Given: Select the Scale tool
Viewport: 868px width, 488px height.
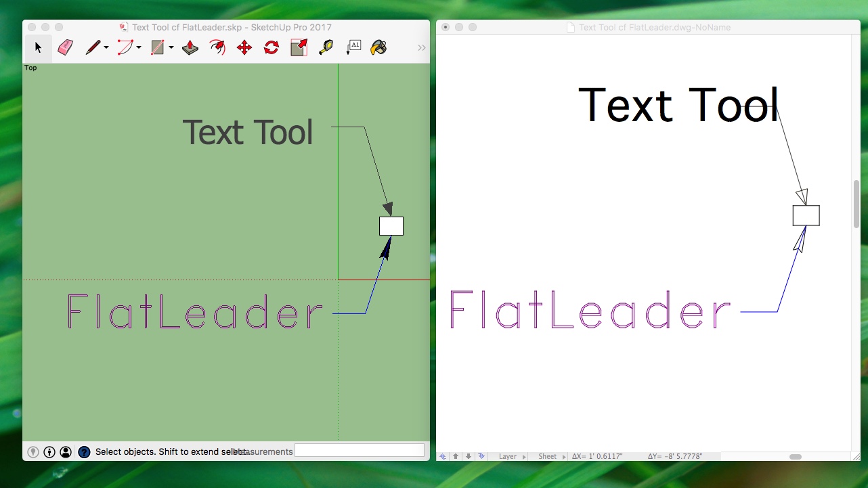Looking at the screenshot, I should pyautogui.click(x=299, y=47).
